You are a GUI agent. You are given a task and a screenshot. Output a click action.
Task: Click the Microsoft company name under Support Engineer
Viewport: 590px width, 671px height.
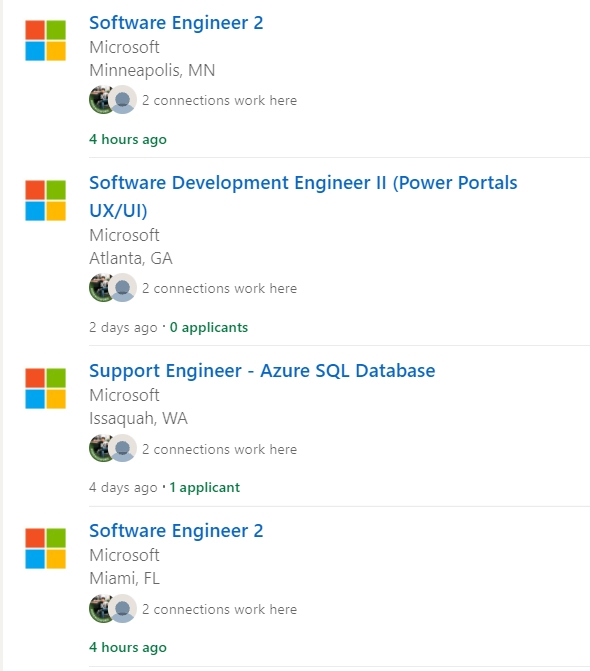124,395
